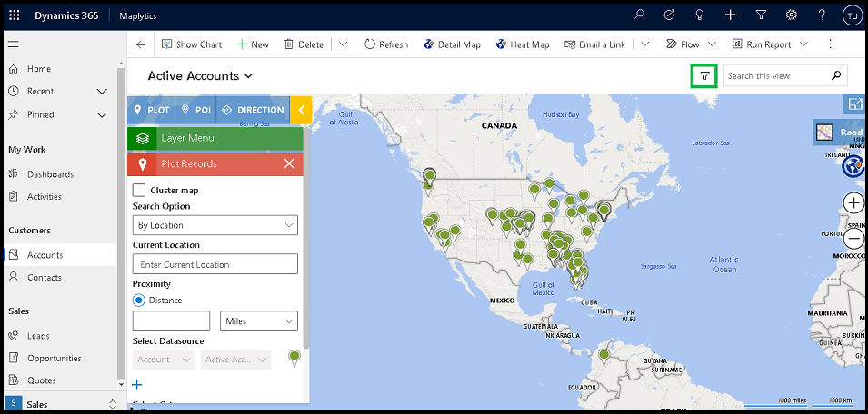
Task: Open the Detail Map button
Action: [x=452, y=44]
